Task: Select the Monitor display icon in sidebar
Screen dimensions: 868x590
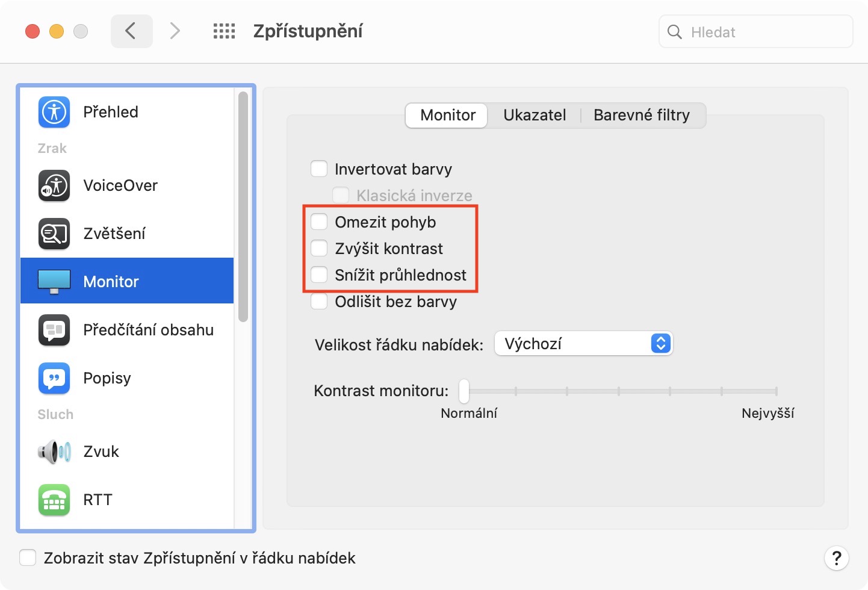Action: tap(54, 281)
